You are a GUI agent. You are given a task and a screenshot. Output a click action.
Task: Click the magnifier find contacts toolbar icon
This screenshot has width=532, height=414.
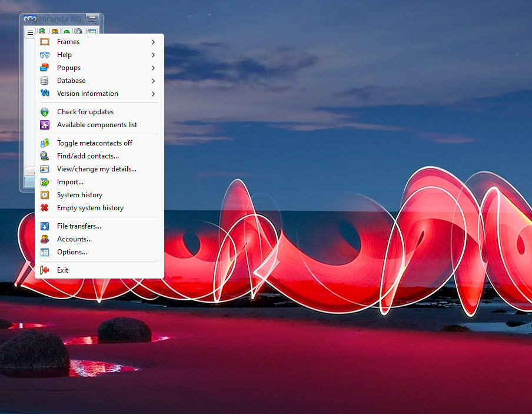pyautogui.click(x=79, y=31)
